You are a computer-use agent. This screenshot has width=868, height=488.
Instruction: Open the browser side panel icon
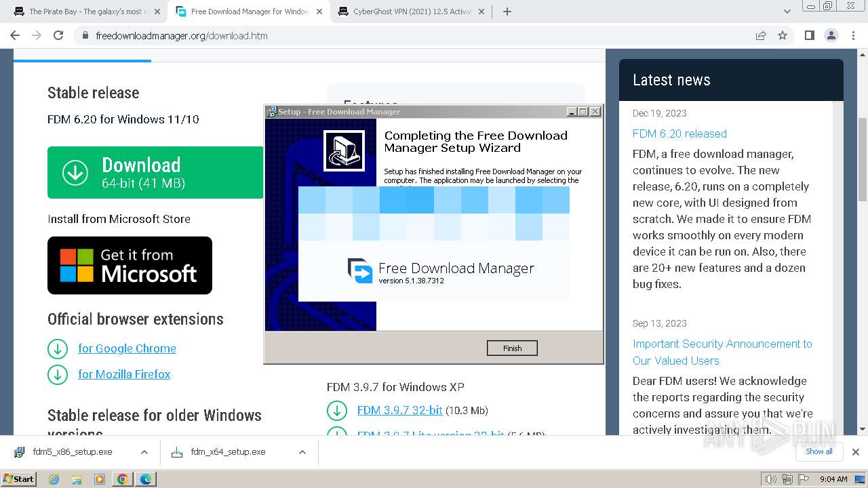809,35
